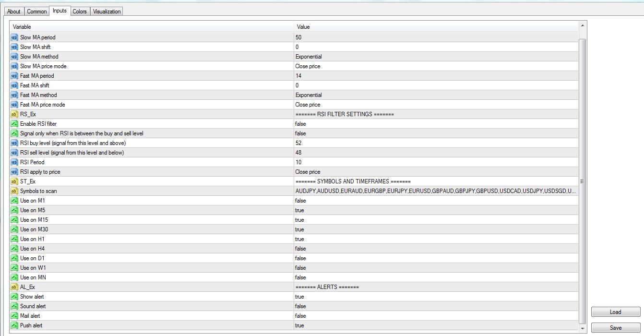The height and width of the screenshot is (336, 644).
Task: Click the icon next to Use on MN
Action: [14, 277]
